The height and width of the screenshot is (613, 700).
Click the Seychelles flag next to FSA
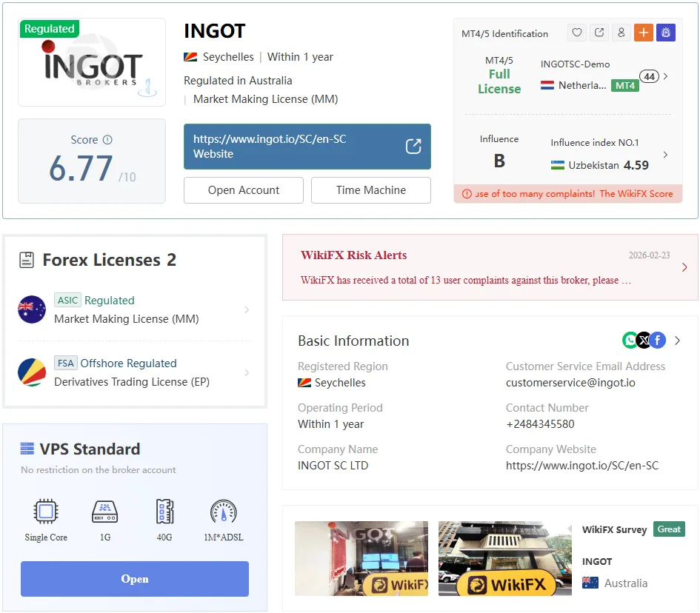(32, 372)
